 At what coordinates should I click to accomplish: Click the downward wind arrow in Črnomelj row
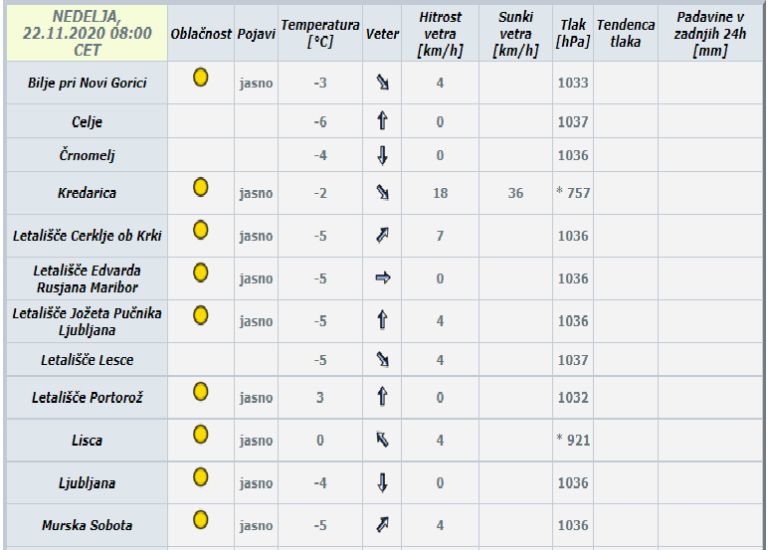(383, 155)
